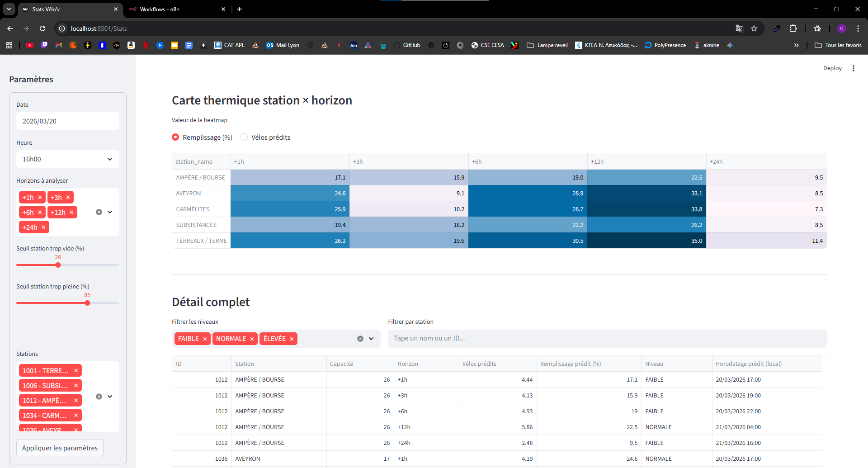Click the Seuil station trop vide slider handle
868x468 pixels.
(x=58, y=265)
